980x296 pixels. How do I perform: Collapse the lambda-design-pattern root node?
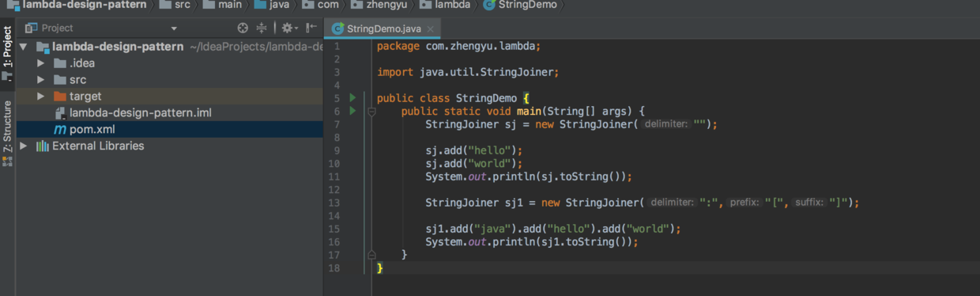coord(23,47)
